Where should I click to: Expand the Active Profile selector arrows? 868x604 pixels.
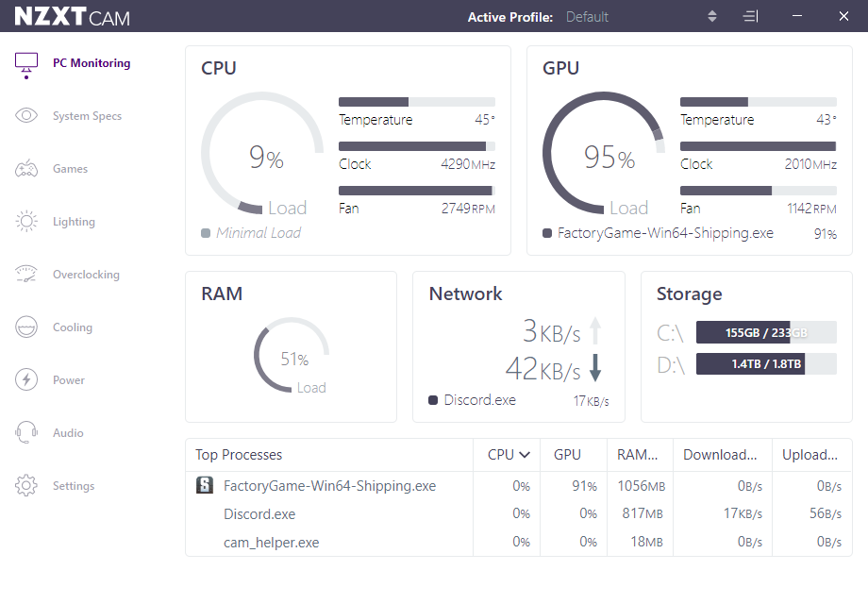712,16
